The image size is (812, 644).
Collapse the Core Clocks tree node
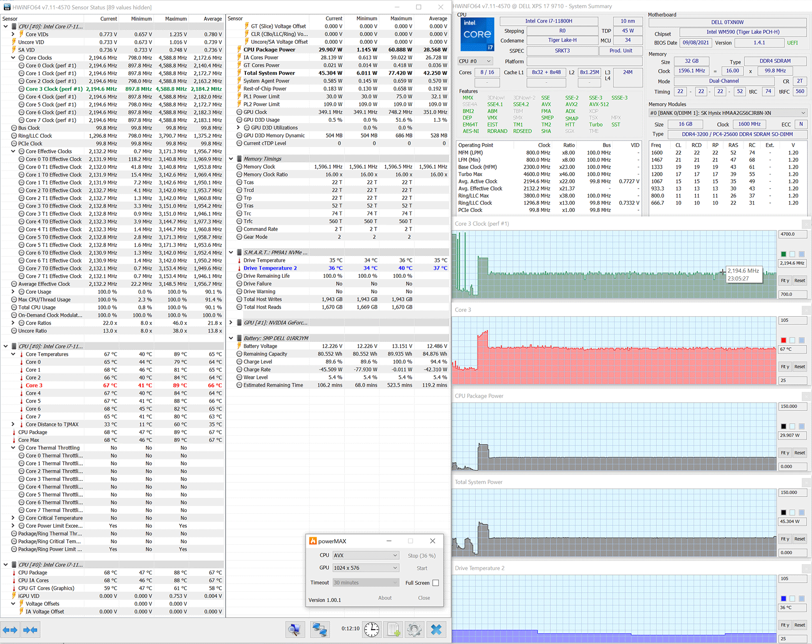pyautogui.click(x=13, y=58)
